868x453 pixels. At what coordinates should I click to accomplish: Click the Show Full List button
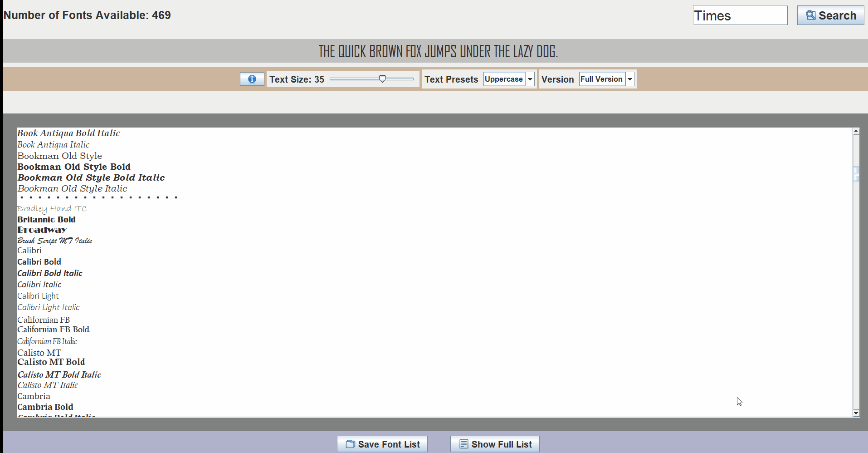coord(495,444)
